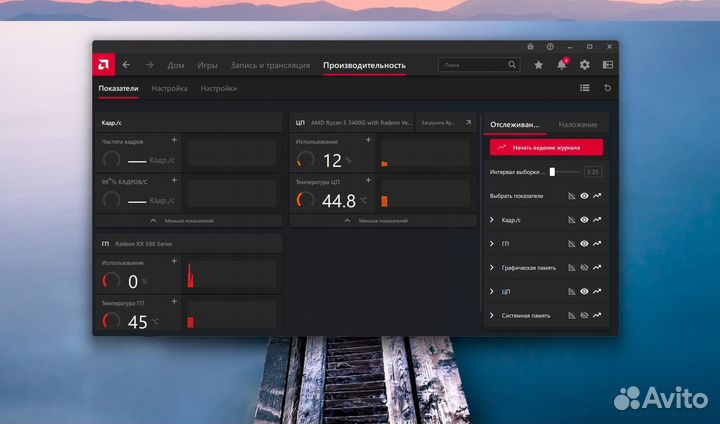Click Начать ведение журнала button

[546, 147]
